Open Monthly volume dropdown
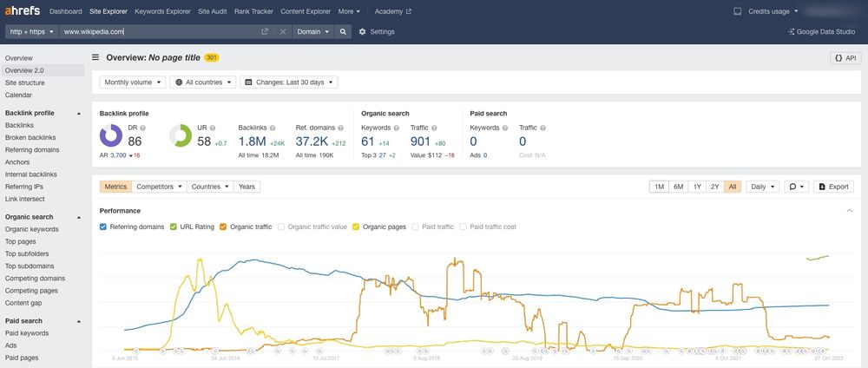 click(x=133, y=82)
